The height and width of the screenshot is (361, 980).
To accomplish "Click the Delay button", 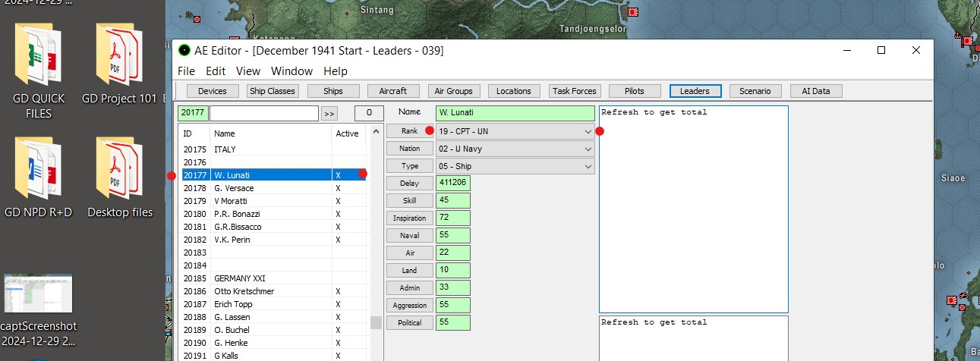I will 410,183.
